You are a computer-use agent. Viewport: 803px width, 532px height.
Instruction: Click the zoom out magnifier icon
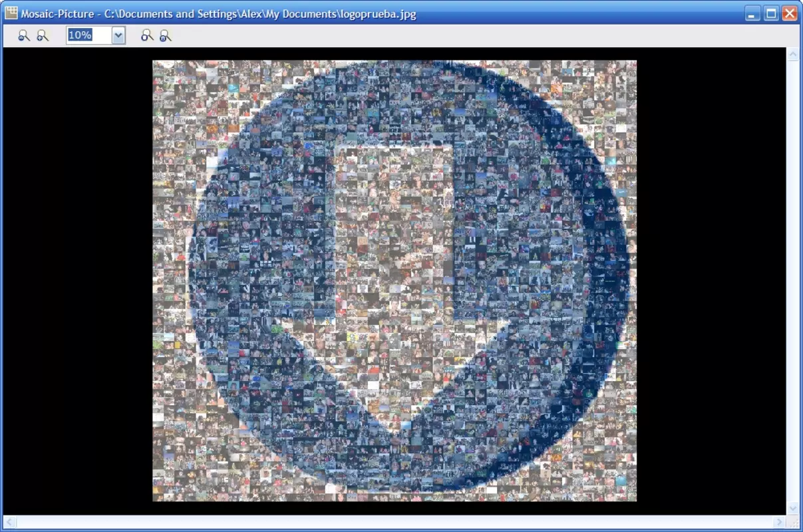click(x=24, y=36)
